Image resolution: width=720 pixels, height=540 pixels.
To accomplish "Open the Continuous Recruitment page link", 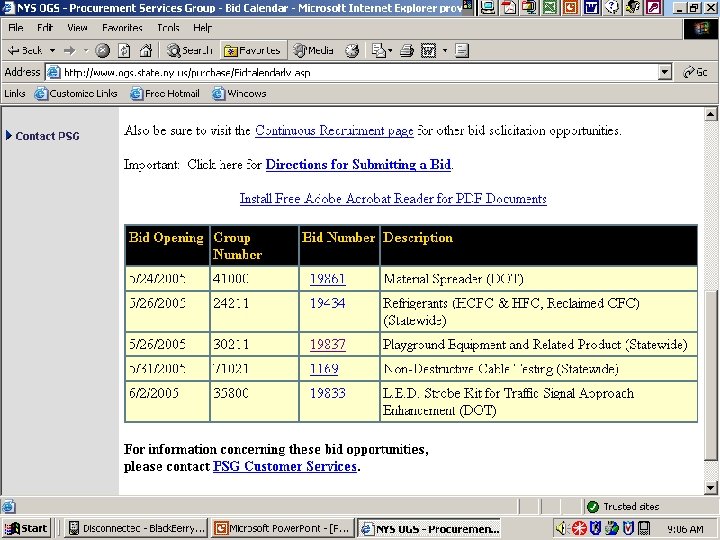I will [x=334, y=130].
